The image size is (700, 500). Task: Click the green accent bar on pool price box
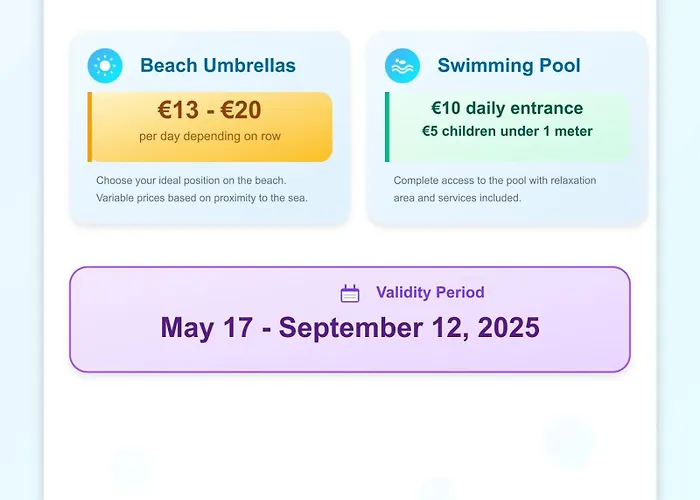click(387, 126)
